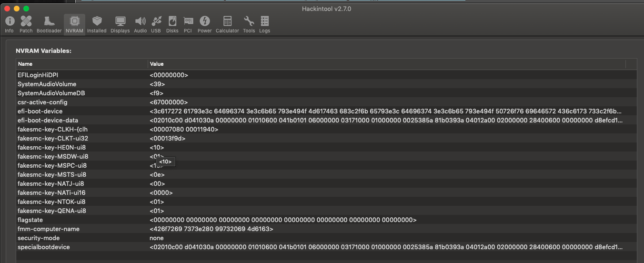The height and width of the screenshot is (263, 644).
Task: Click the <f9> SystemAudioVolumeDB value
Action: [x=157, y=93]
